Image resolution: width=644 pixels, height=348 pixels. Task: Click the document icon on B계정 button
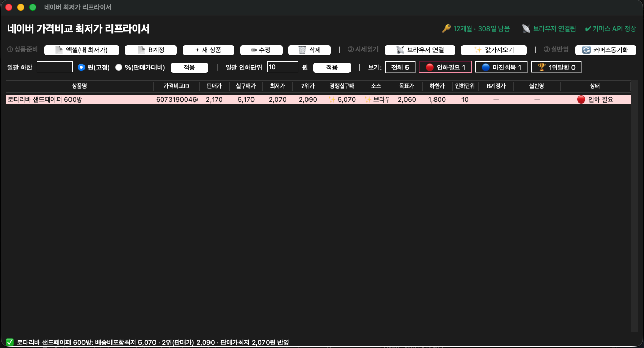click(x=142, y=50)
